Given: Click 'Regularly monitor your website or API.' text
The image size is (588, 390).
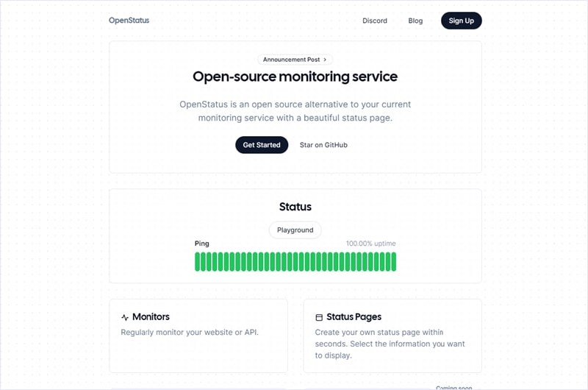Looking at the screenshot, I should pyautogui.click(x=190, y=332).
